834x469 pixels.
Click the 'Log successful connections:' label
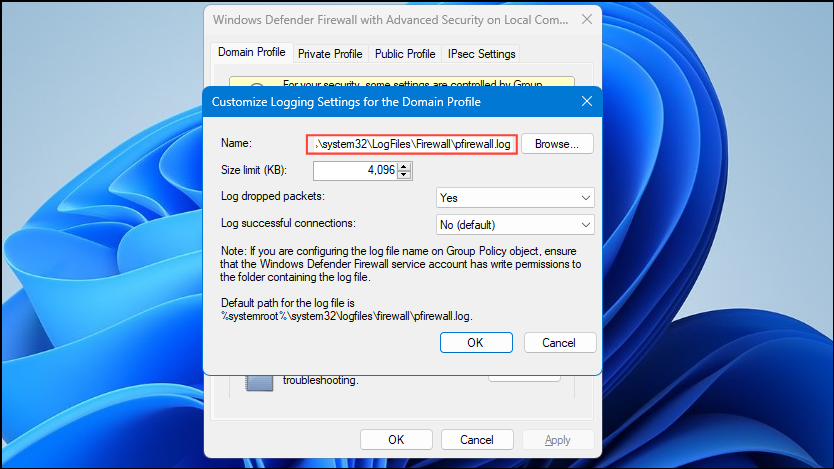[x=288, y=223]
